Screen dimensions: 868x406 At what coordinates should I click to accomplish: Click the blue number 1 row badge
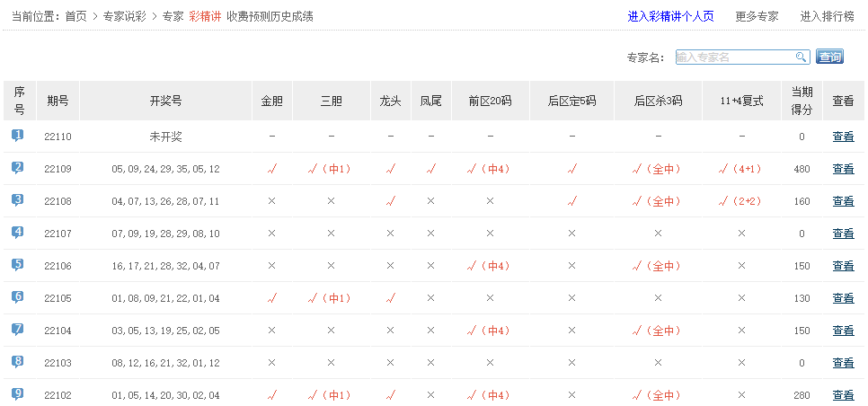pos(18,136)
